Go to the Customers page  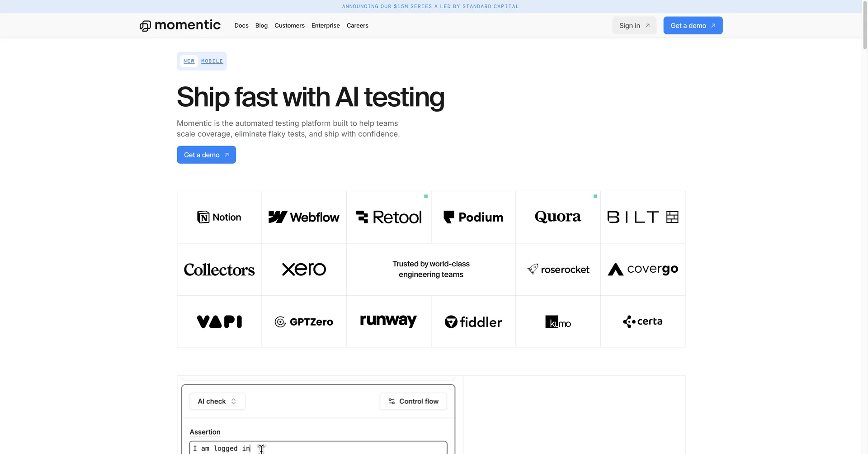(289, 25)
